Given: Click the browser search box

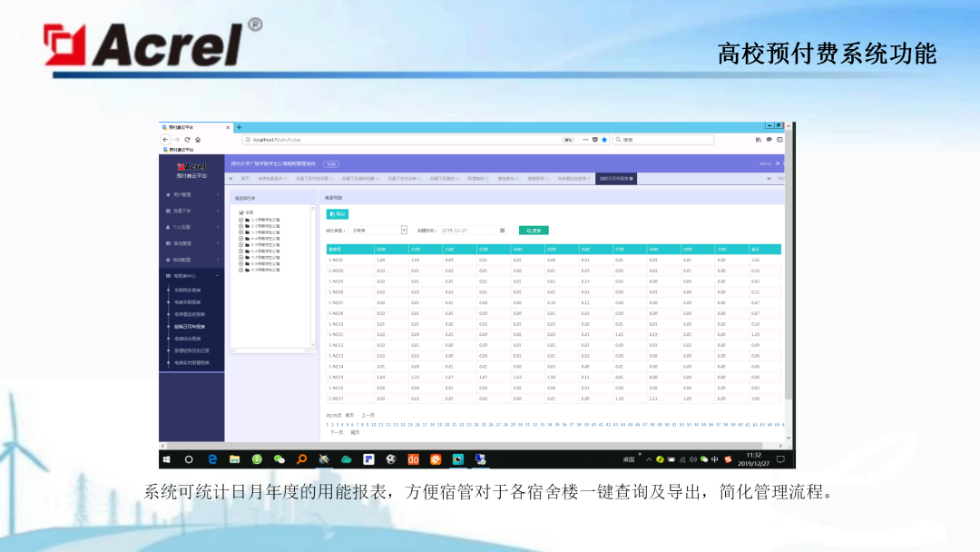Looking at the screenshot, I should coord(662,140).
